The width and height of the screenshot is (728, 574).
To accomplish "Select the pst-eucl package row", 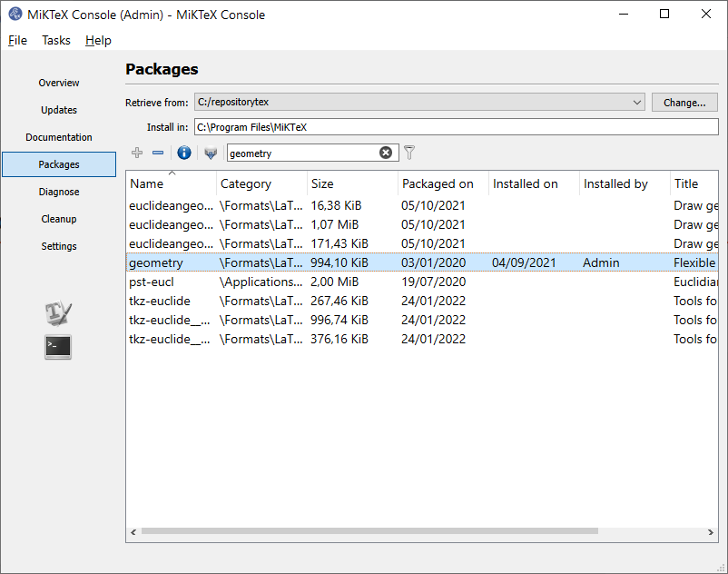I will 422,282.
